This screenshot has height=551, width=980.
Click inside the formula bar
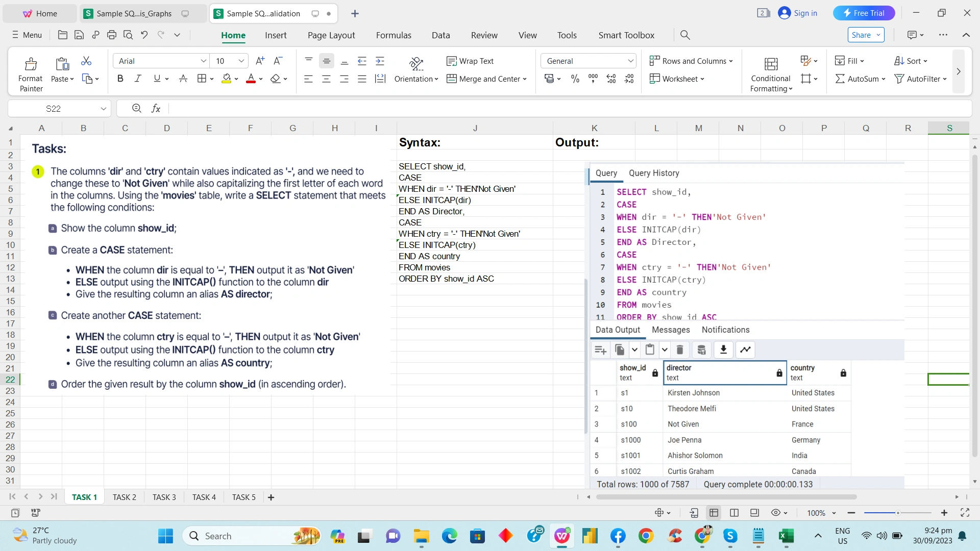357,108
